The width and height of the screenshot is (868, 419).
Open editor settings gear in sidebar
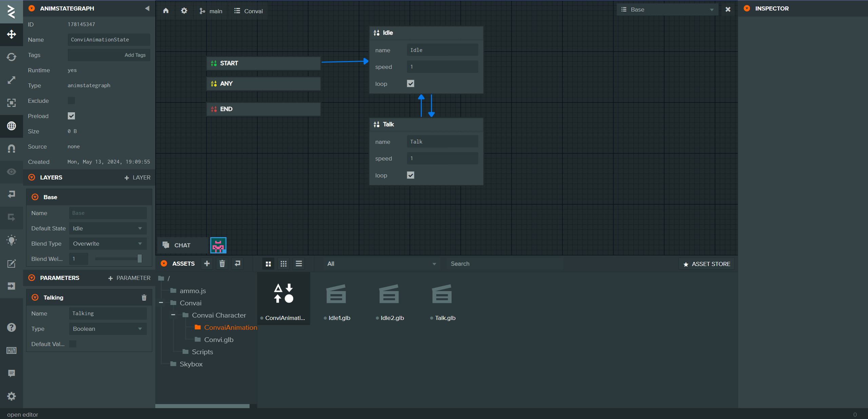coord(11,396)
